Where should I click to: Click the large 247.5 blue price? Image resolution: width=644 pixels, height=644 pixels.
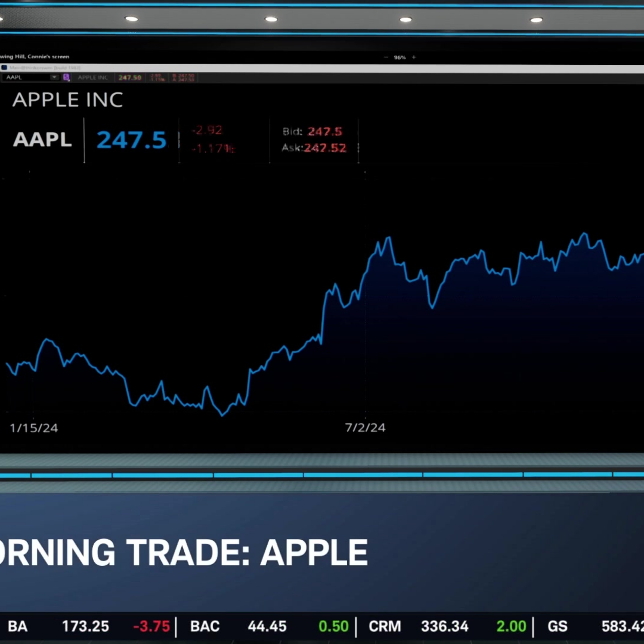131,140
